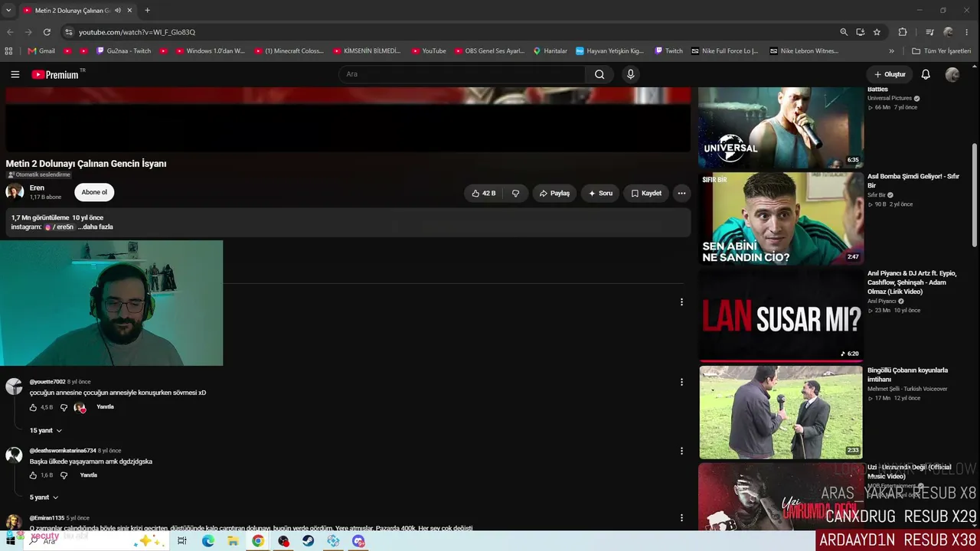The width and height of the screenshot is (980, 551).
Task: Open the Gmail bookmark
Action: tap(41, 51)
